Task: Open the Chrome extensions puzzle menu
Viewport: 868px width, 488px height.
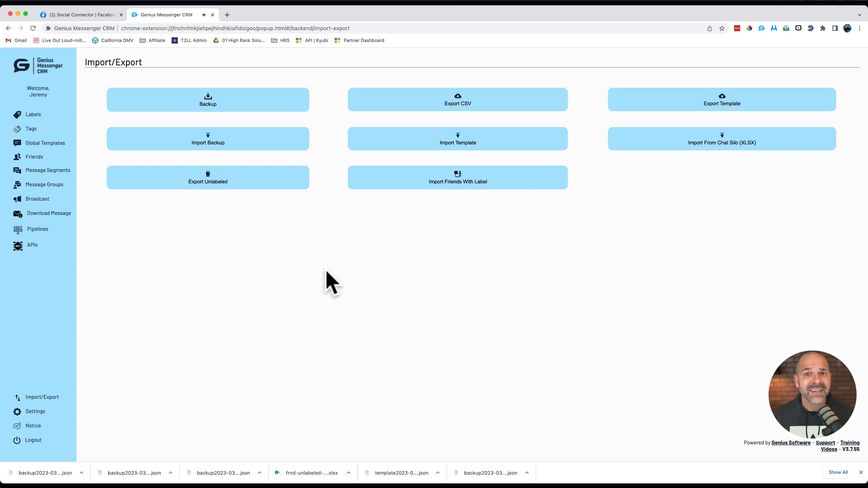Action: tap(823, 28)
